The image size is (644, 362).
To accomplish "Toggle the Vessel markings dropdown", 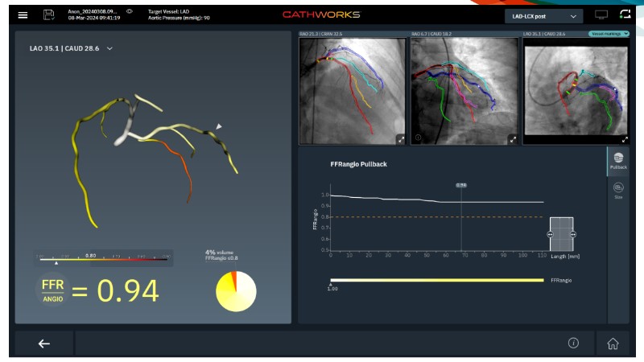I will point(608,34).
